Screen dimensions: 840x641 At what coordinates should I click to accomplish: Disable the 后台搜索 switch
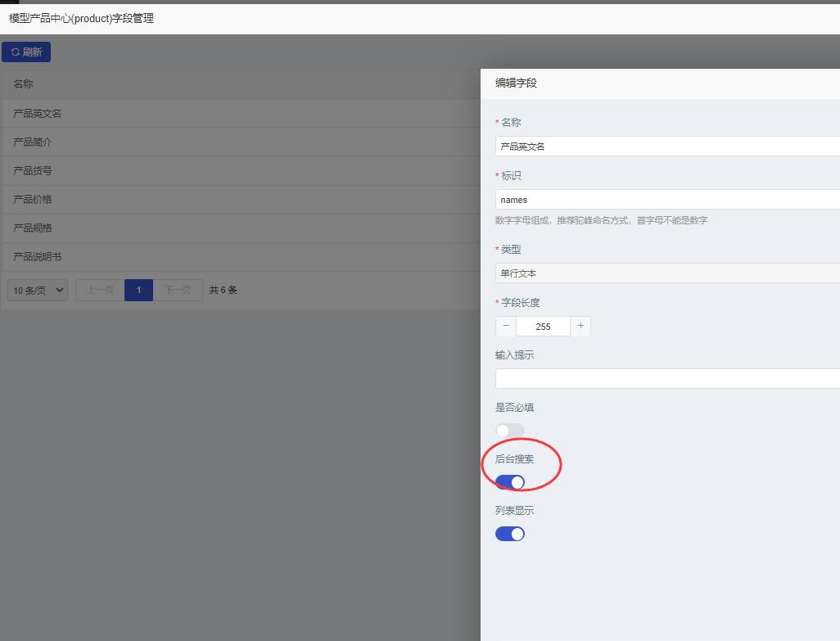click(509, 482)
